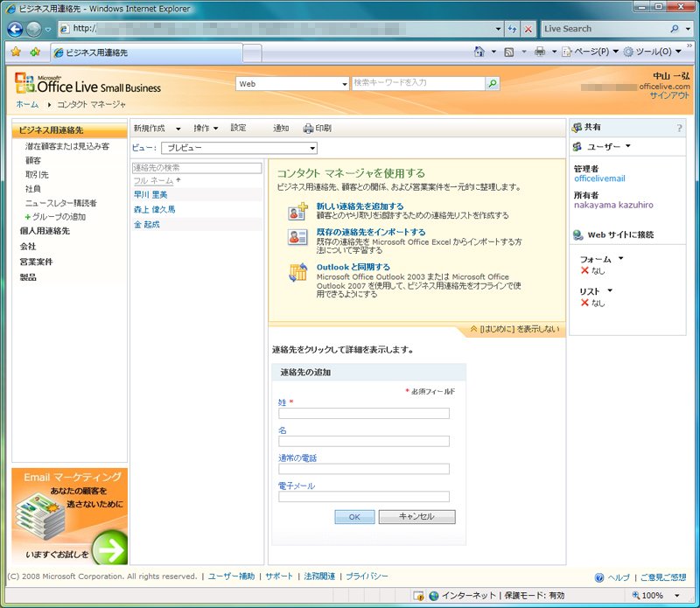Click the 共有 panel help question mark
Screen dimensions: 700x608
pos(679,128)
